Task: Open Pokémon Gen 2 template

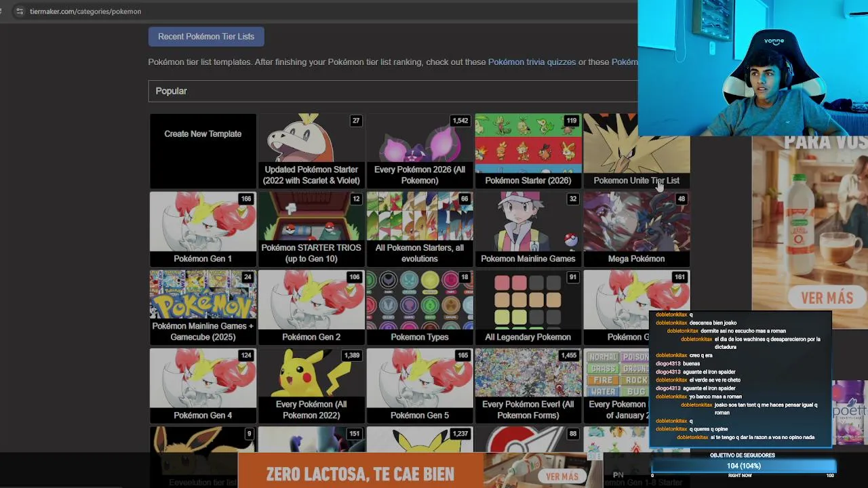Action: [x=311, y=307]
